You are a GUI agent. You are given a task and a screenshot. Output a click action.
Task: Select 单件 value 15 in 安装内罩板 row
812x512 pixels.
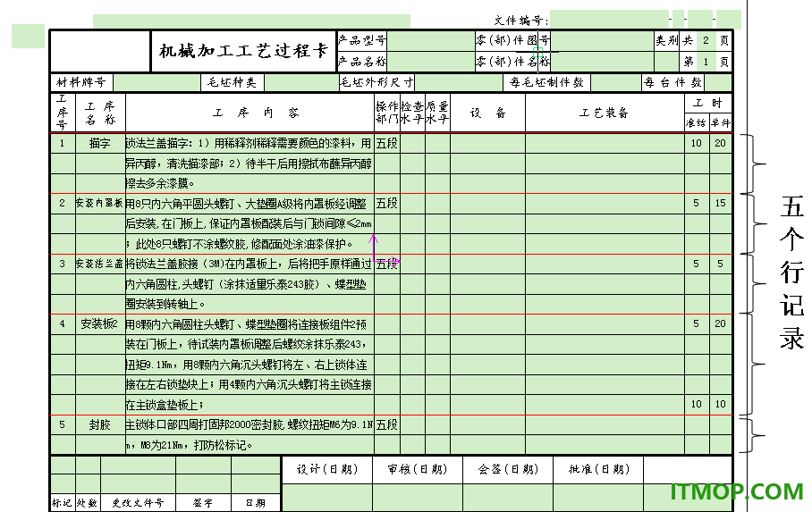coord(721,204)
